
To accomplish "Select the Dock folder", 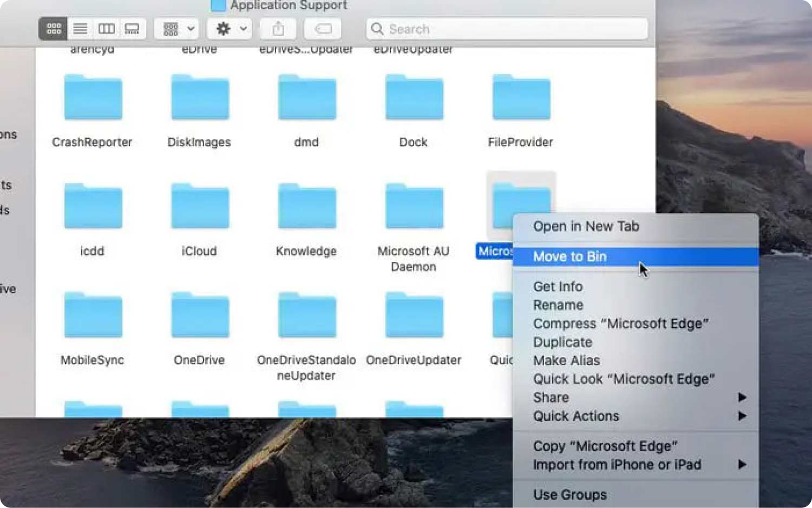I will pos(414,98).
